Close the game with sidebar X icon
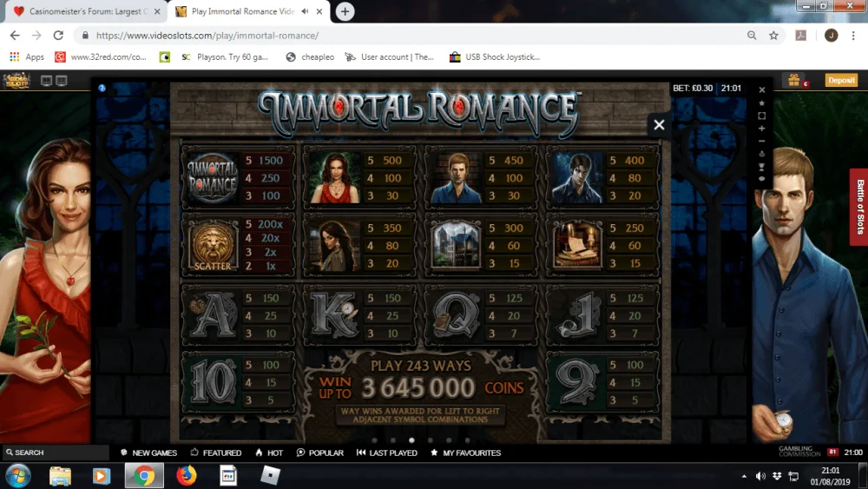This screenshot has height=489, width=868. 762,89
